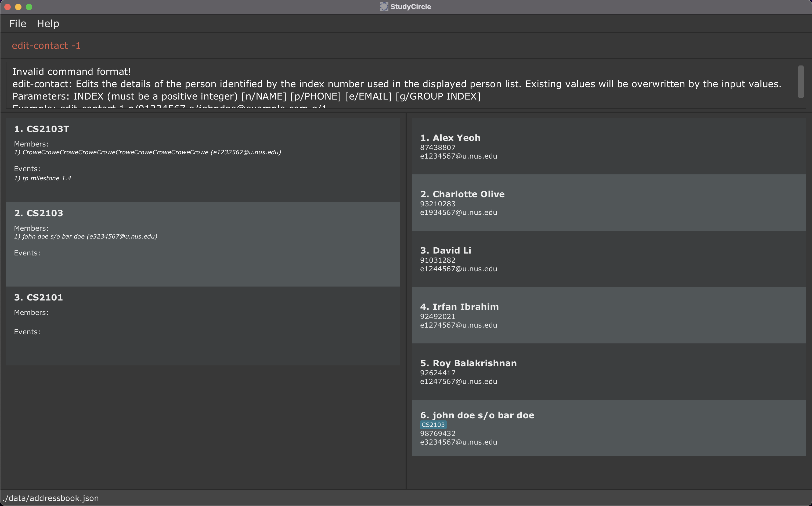The width and height of the screenshot is (812, 506).
Task: Click the yellow minimize window button
Action: coord(19,7)
